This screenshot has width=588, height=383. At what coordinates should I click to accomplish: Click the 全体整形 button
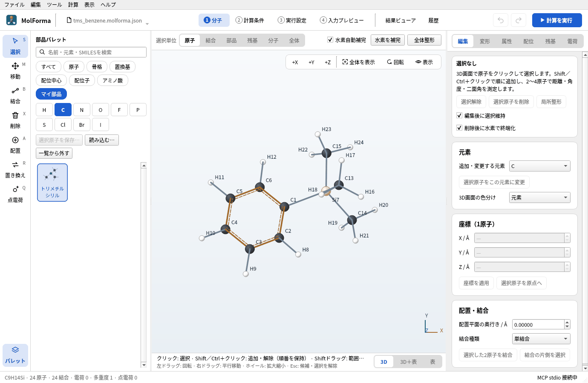[424, 40]
